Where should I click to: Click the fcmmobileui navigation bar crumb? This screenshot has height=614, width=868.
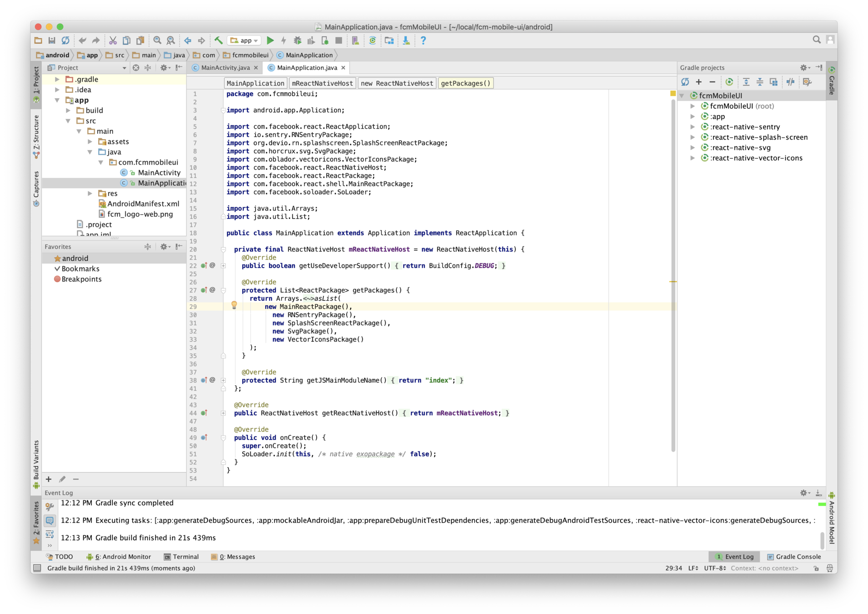(x=246, y=55)
